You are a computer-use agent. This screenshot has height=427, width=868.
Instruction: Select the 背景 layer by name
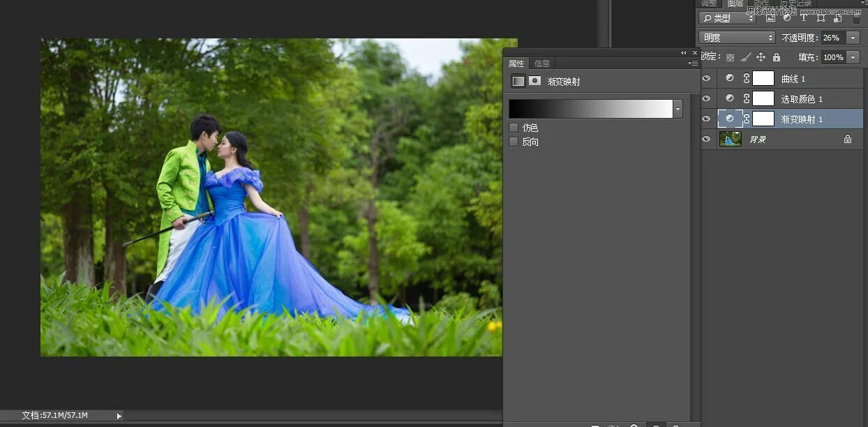758,140
